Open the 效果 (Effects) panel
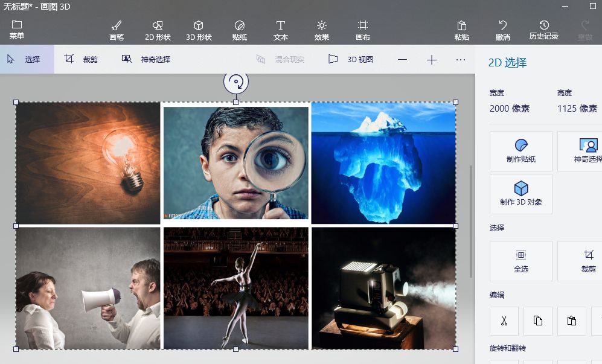Viewport: 602px width, 364px height. tap(322, 30)
